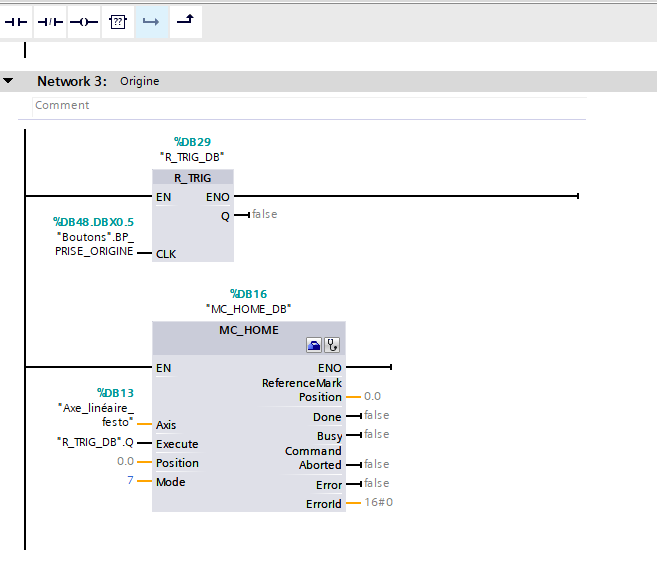Select the "R_TRIG_DB".Q operand at Execute
The width and height of the screenshot is (657, 562).
(96, 442)
